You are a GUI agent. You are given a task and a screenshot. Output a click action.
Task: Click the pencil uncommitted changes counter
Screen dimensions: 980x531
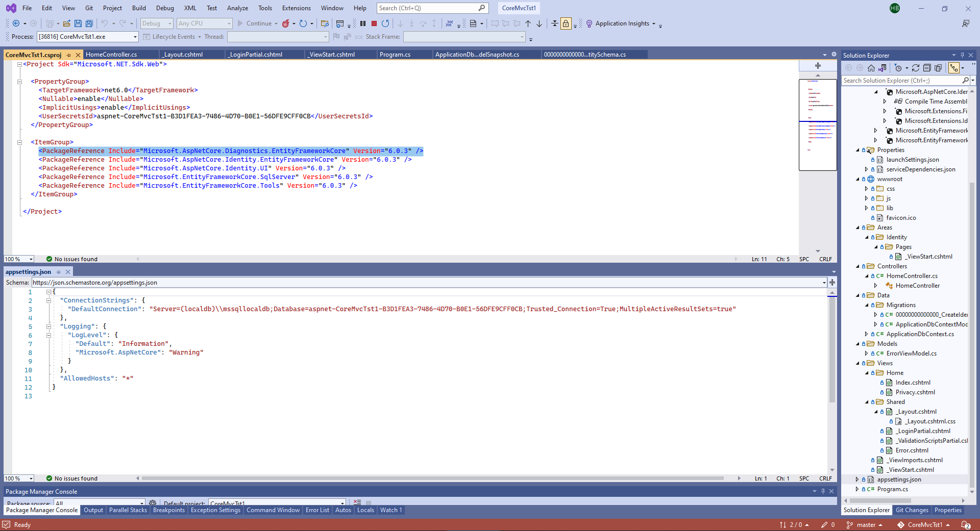828,525
